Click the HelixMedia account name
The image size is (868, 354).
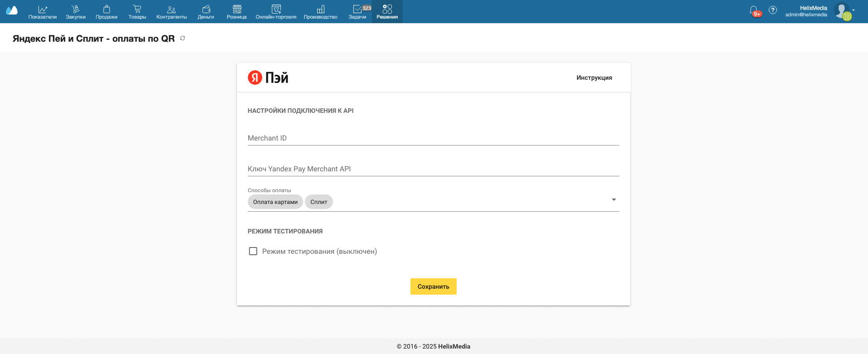pos(814,8)
